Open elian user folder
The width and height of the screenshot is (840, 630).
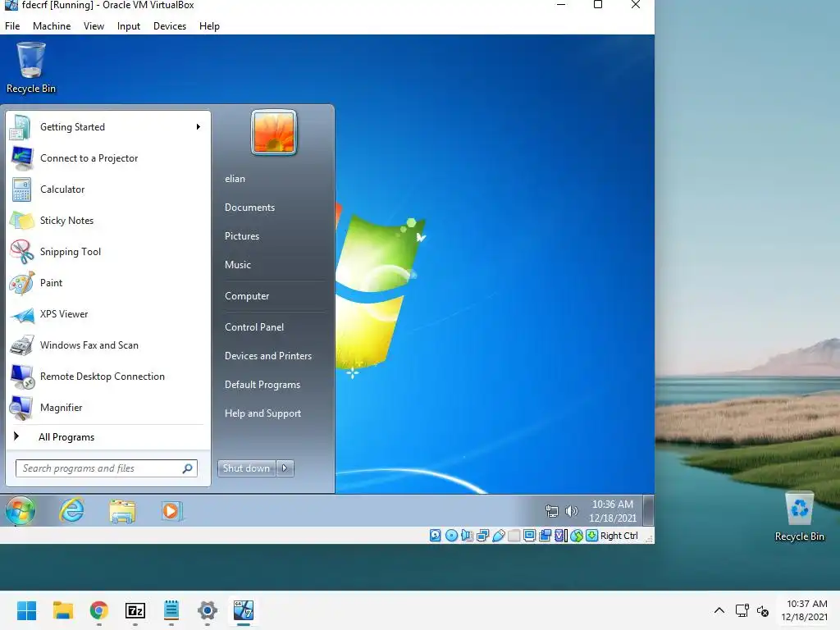pos(235,179)
